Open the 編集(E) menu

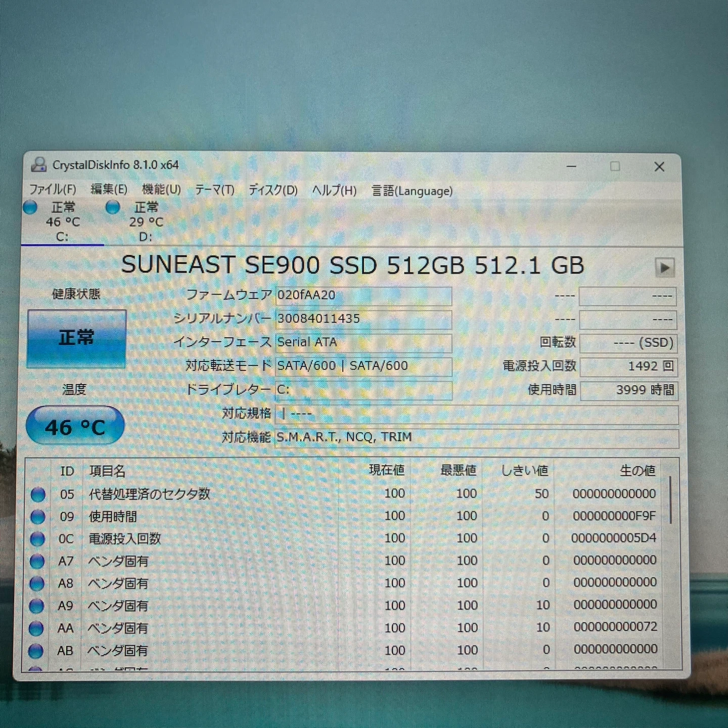[x=109, y=190]
